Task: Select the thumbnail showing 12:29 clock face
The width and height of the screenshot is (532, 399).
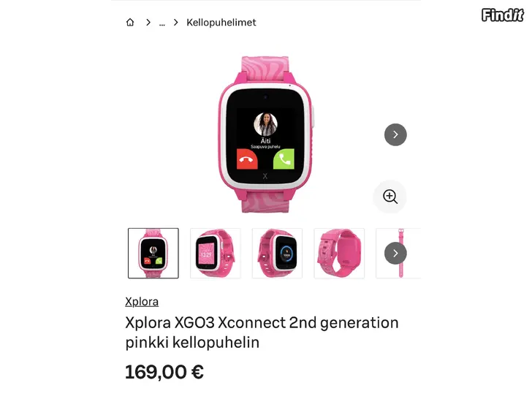Action: (215, 253)
